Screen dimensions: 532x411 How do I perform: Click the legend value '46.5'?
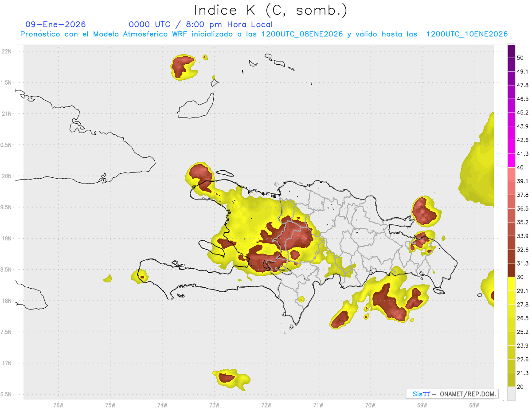tap(523, 99)
